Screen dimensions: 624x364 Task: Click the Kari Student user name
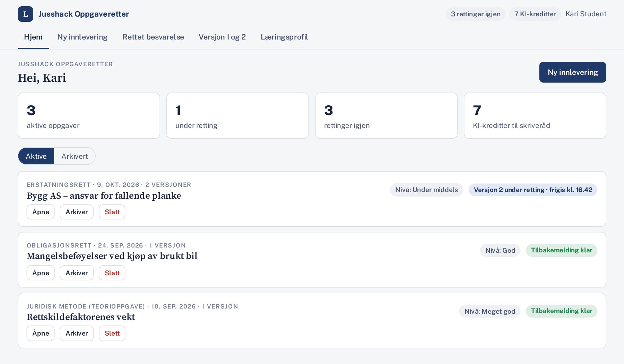586,14
